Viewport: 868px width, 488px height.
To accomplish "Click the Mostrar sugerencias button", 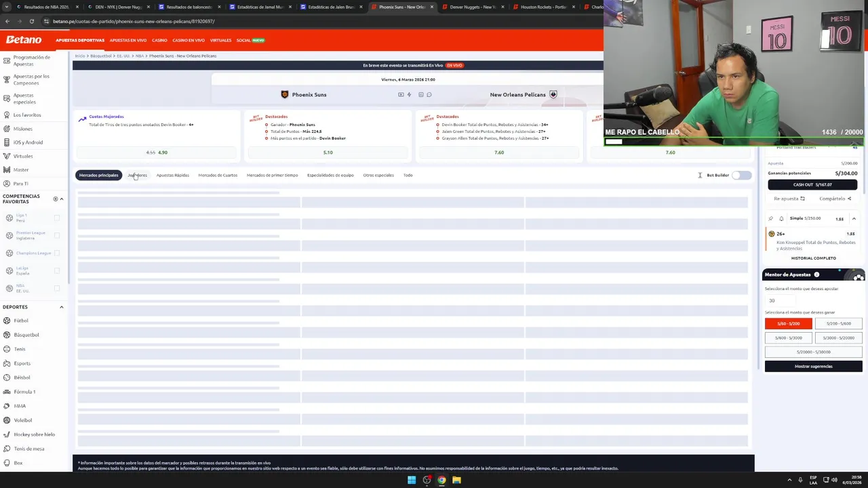I will point(813,366).
